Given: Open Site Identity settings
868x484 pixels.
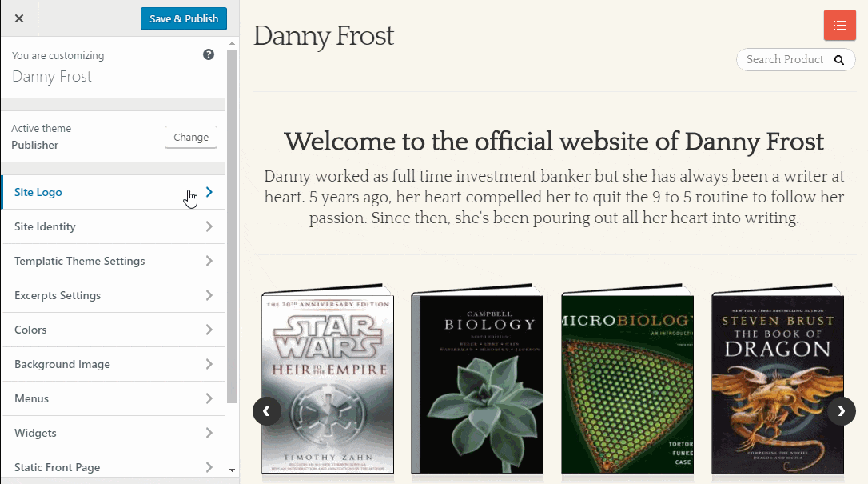Looking at the screenshot, I should [113, 226].
